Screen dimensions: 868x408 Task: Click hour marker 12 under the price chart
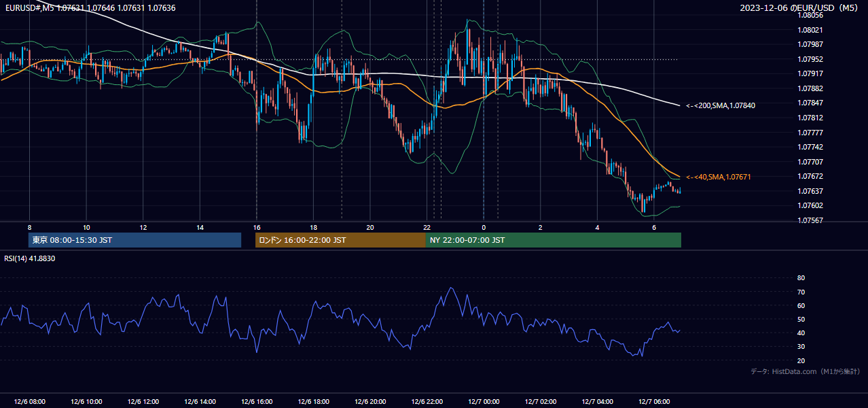point(143,227)
